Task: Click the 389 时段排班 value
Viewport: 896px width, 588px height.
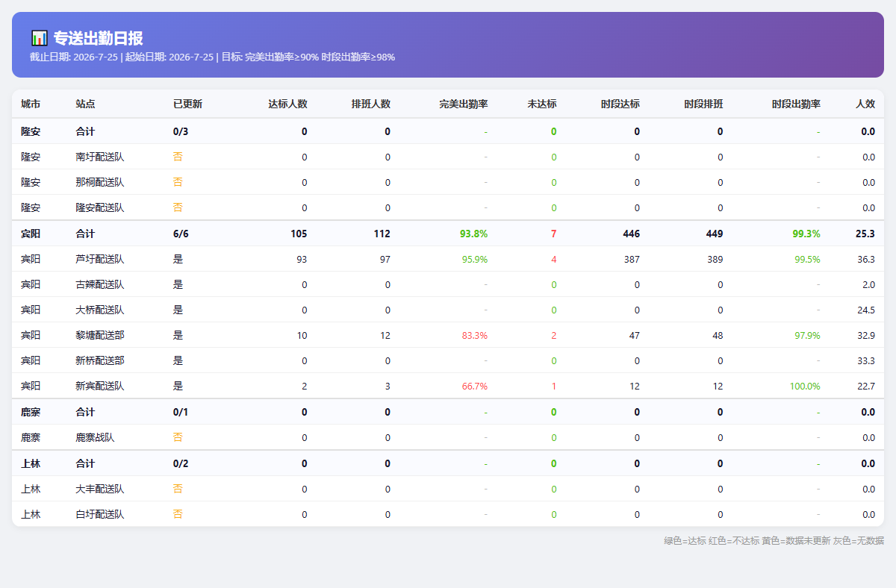Action: 715,259
